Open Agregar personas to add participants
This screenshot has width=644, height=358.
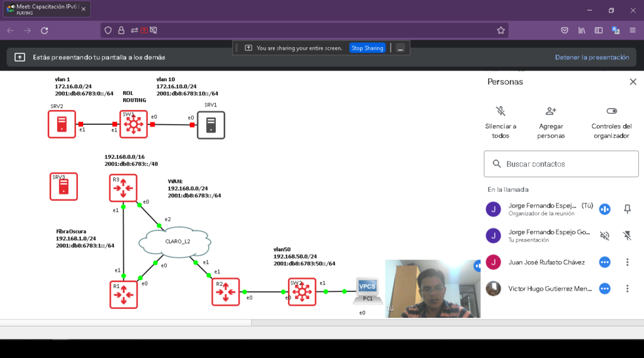pyautogui.click(x=551, y=111)
